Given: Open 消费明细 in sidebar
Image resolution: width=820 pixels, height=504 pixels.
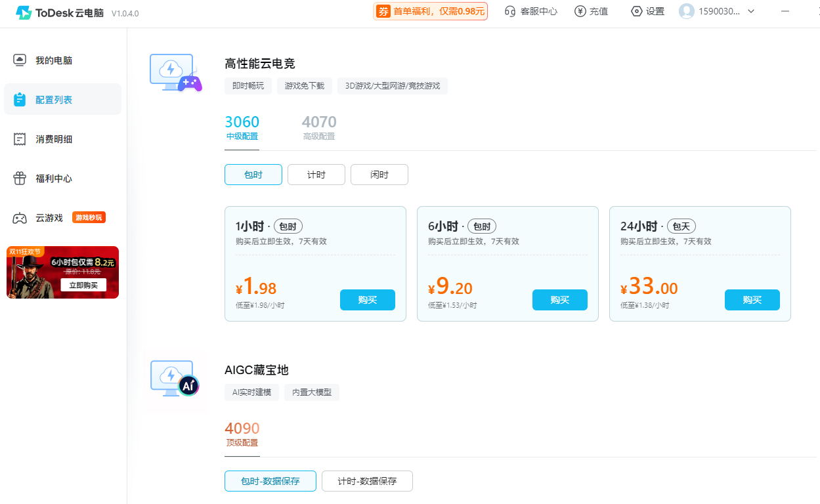Looking at the screenshot, I should pyautogui.click(x=62, y=139).
